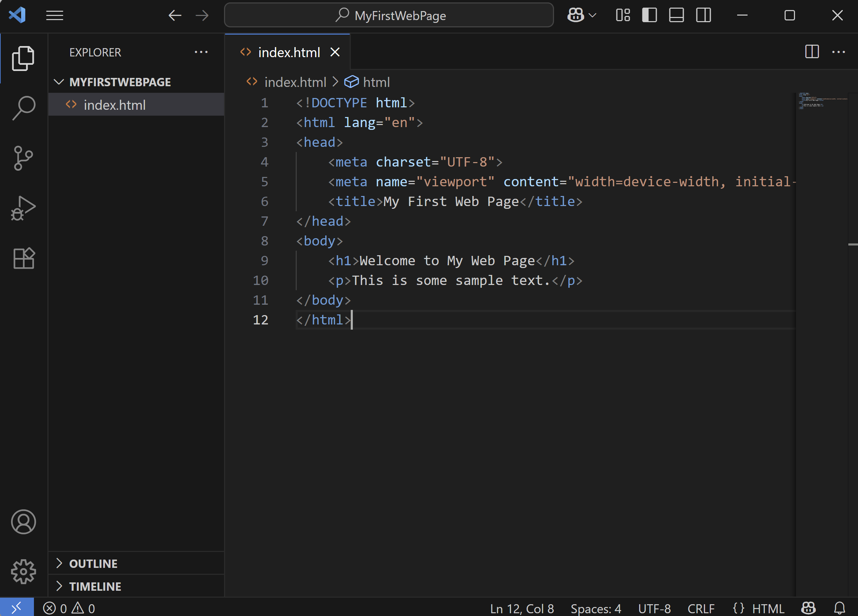Toggle the bottom Panel visibility
Image resolution: width=858 pixels, height=616 pixels.
pos(677,16)
